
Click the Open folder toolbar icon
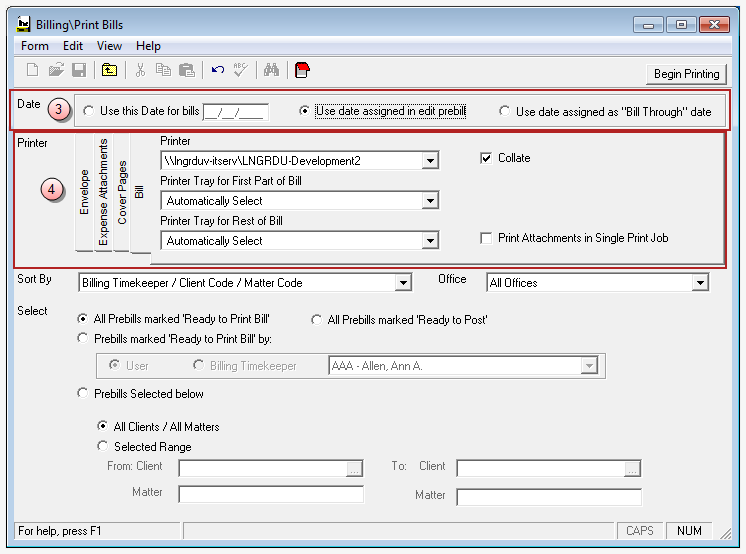pyautogui.click(x=56, y=70)
